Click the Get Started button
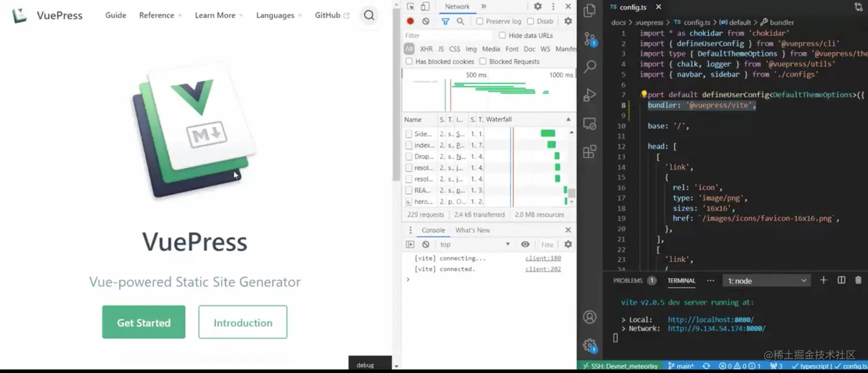 [x=144, y=322]
